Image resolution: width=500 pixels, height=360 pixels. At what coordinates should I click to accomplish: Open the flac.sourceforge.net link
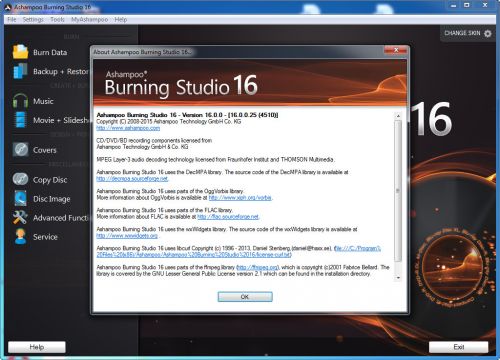[x=228, y=217]
